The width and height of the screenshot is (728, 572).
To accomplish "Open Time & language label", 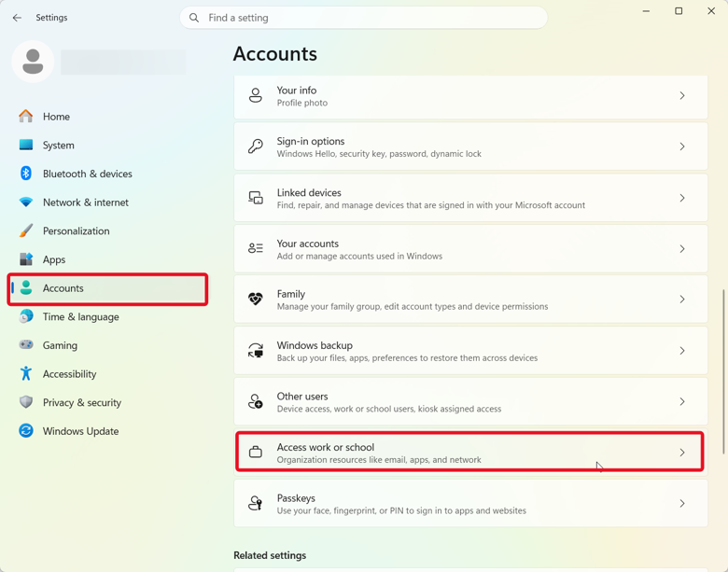I will [81, 317].
